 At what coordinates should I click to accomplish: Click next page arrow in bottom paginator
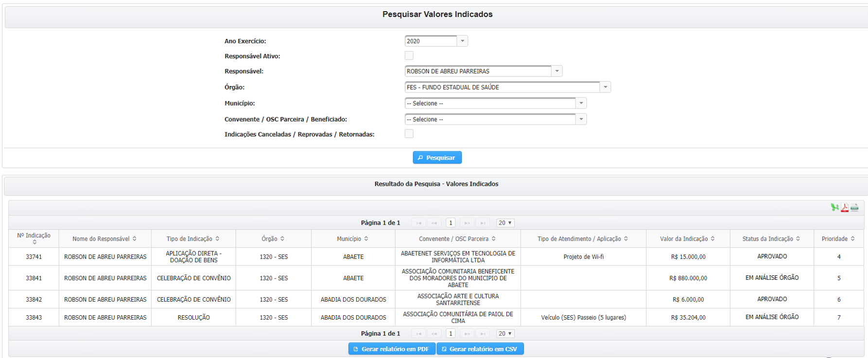click(x=467, y=334)
